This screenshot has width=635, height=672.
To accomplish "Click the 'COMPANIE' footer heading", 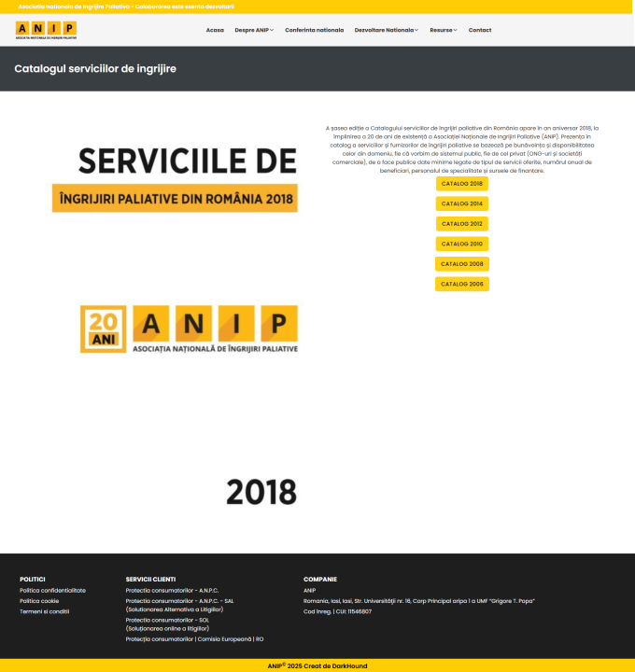I will (320, 579).
